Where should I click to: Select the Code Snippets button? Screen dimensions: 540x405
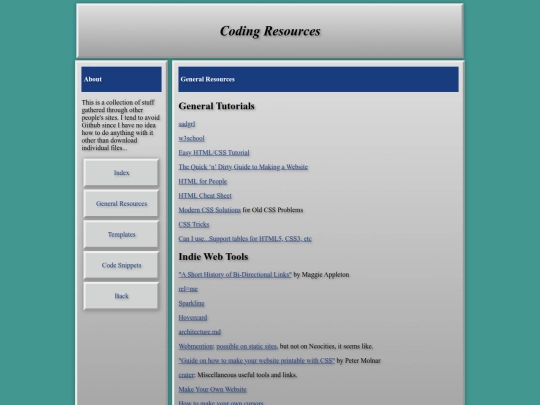[x=121, y=265]
